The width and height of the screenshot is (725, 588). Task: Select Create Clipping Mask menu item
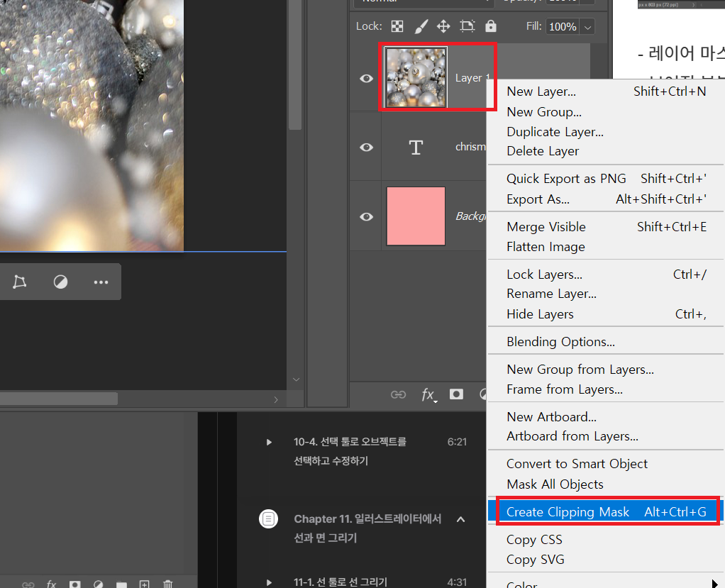pos(606,512)
